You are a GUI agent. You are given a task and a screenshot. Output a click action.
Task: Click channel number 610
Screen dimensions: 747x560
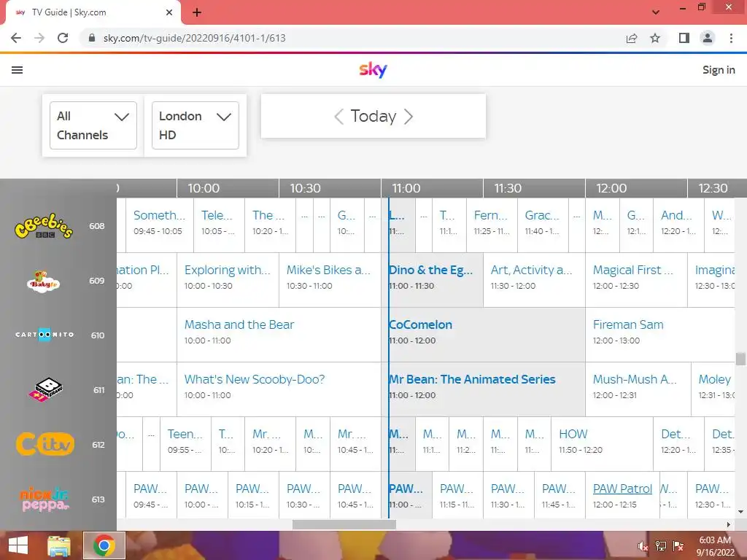point(98,335)
